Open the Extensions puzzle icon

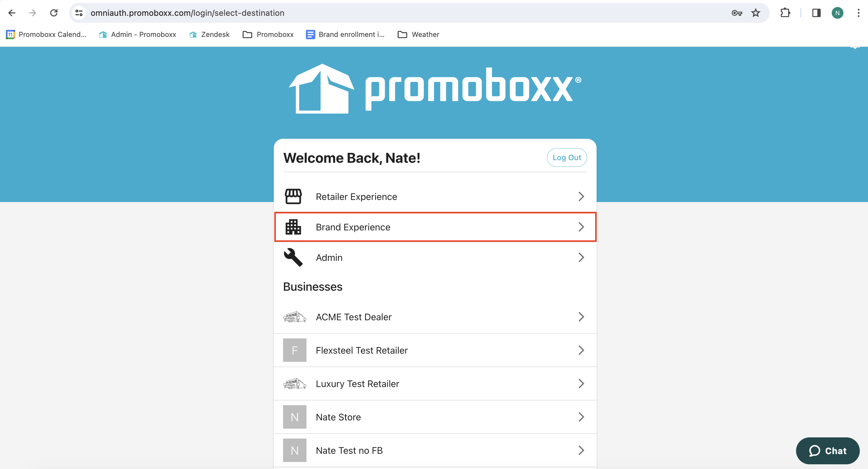785,13
